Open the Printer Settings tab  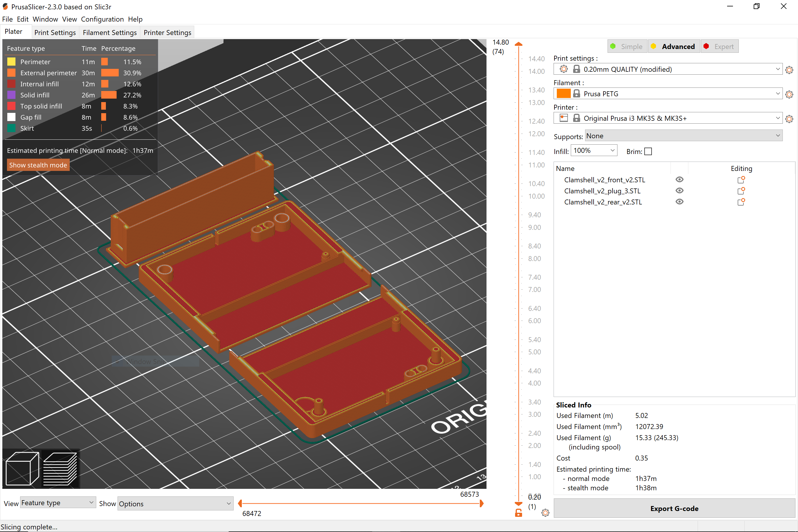167,32
